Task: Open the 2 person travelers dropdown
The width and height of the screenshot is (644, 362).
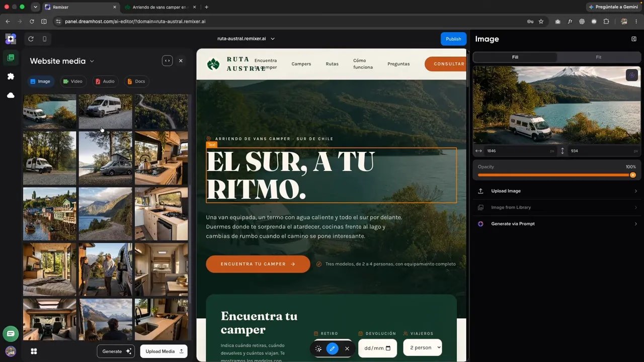Action: 423,347
